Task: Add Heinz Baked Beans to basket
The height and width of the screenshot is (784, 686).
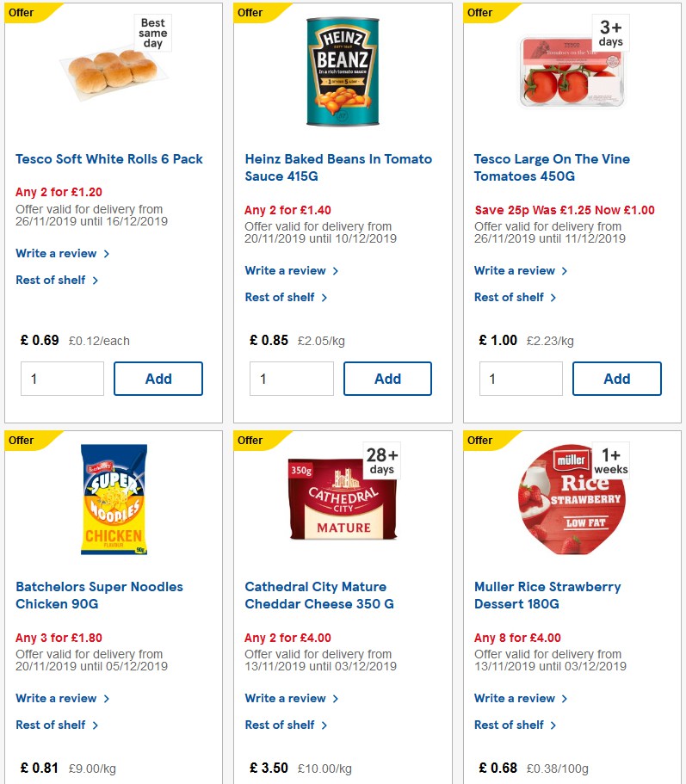Action: [387, 378]
